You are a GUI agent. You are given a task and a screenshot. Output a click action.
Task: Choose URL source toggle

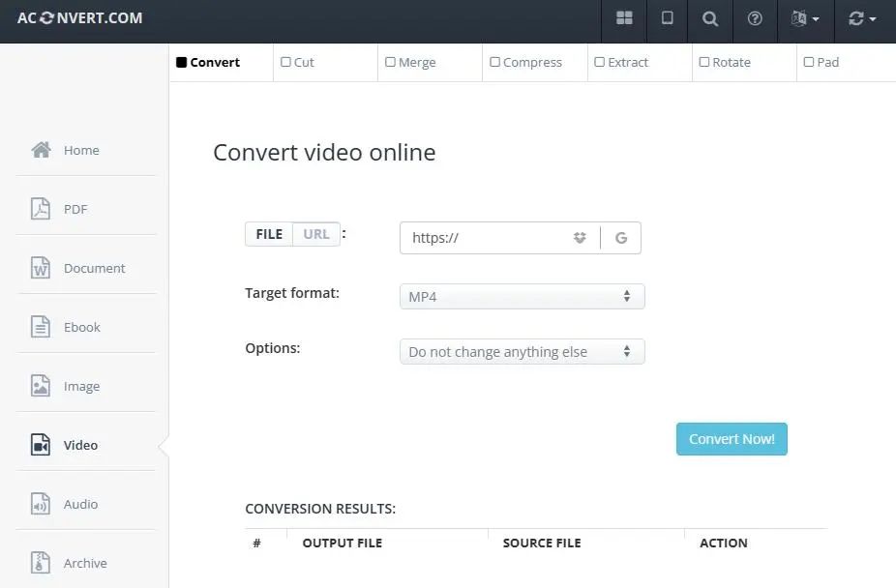pyautogui.click(x=316, y=234)
